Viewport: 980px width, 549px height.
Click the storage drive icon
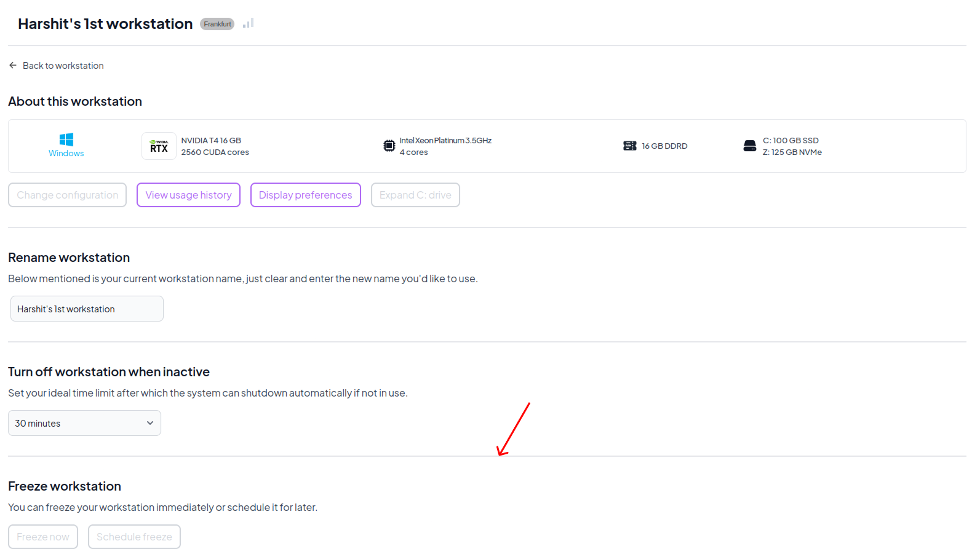coord(749,146)
